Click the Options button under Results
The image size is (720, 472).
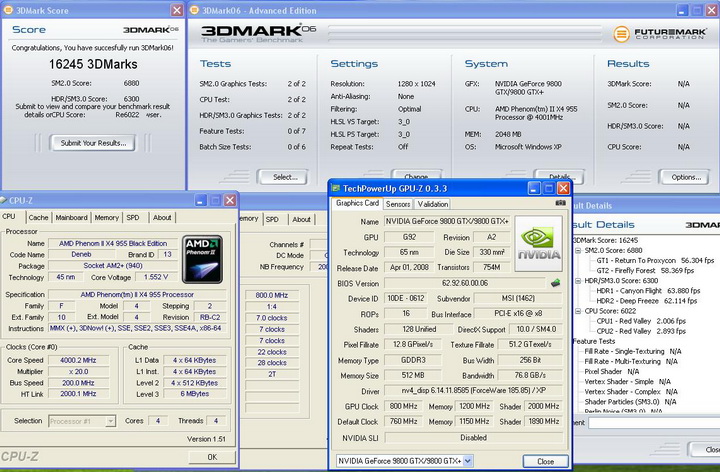(x=685, y=177)
